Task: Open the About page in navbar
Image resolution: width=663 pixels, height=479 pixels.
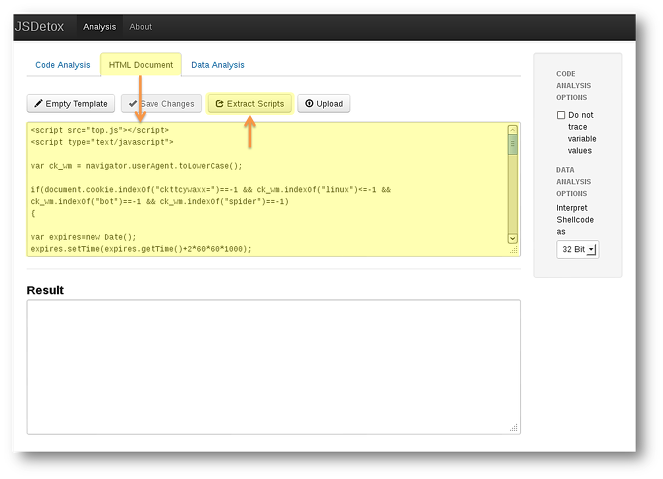Action: (140, 27)
